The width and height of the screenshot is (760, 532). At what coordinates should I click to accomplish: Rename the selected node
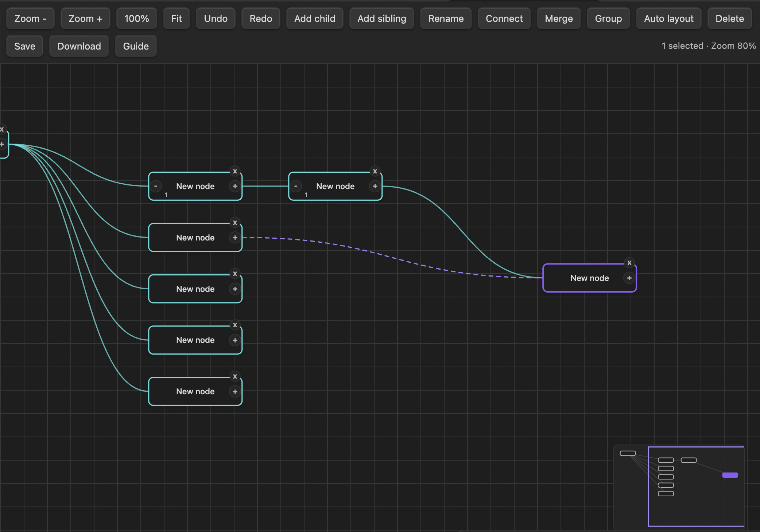(x=446, y=19)
